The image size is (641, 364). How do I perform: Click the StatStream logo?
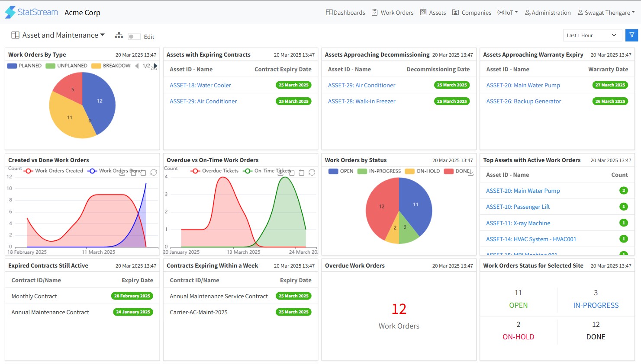(31, 12)
